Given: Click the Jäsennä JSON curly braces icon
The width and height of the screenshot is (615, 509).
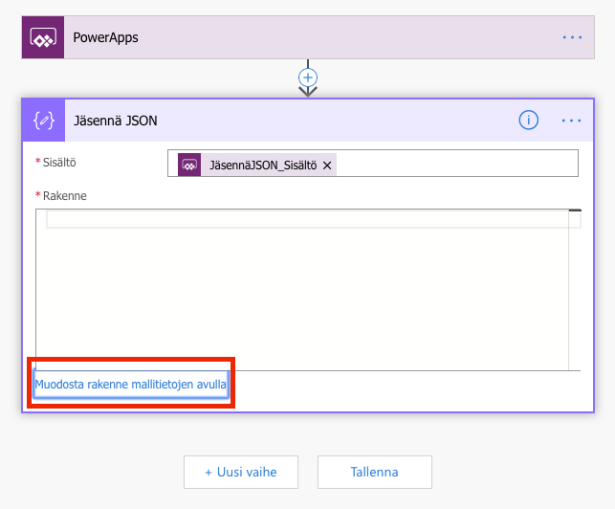Looking at the screenshot, I should (x=43, y=120).
